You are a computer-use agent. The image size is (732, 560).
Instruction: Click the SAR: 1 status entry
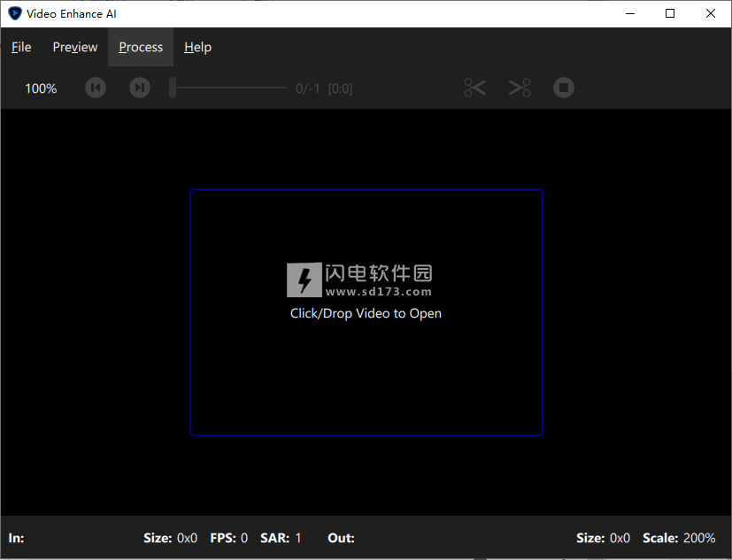281,538
